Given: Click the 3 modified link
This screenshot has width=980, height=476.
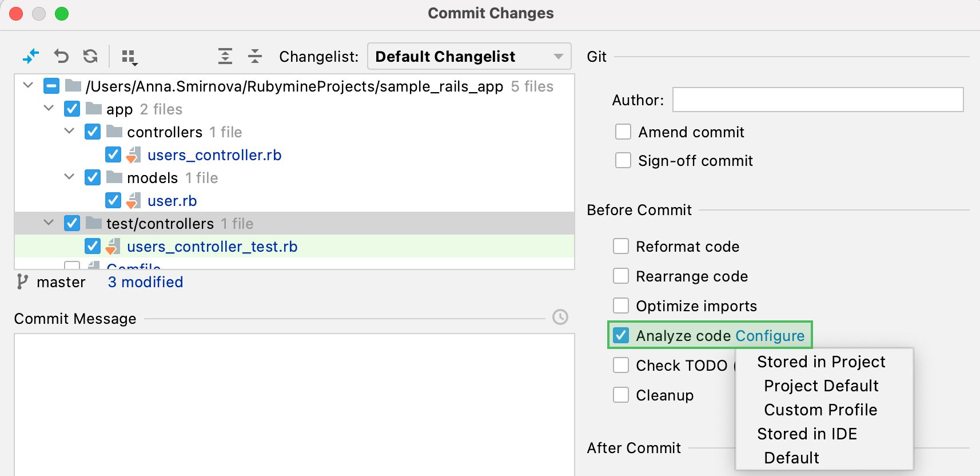Looking at the screenshot, I should click(x=145, y=282).
